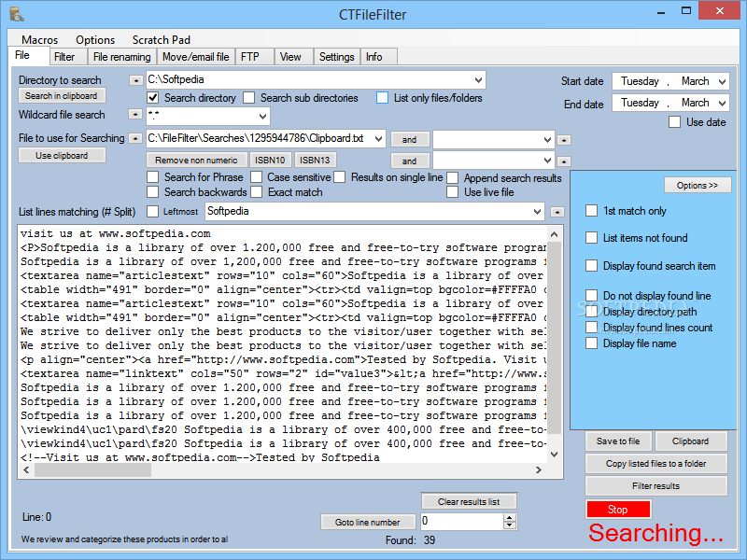Image resolution: width=747 pixels, height=560 pixels.
Task: Click scroll right arrow in results list
Action: 539,470
